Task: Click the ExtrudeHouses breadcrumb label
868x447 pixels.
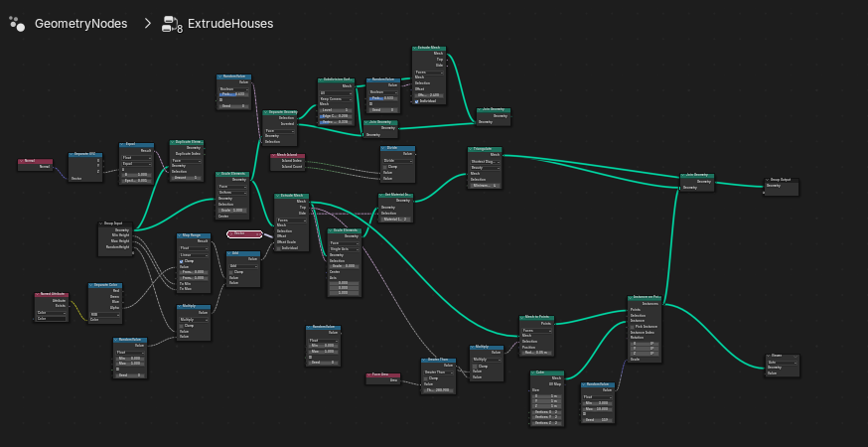Action: 231,23
